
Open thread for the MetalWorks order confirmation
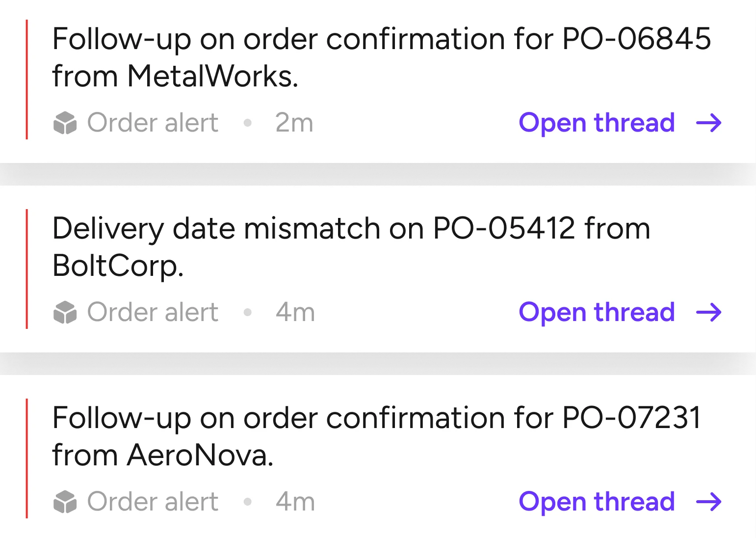(597, 123)
